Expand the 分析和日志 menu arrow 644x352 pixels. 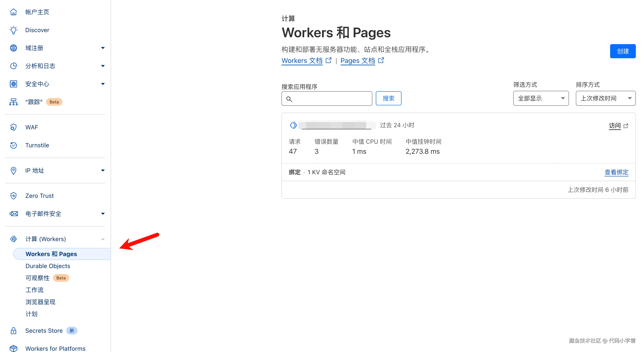click(x=103, y=66)
